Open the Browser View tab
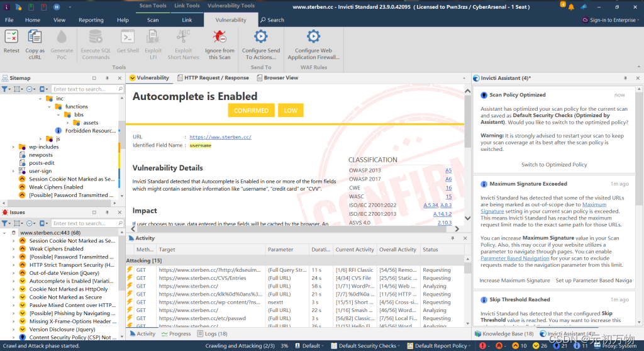This screenshot has height=351, width=644. click(277, 77)
